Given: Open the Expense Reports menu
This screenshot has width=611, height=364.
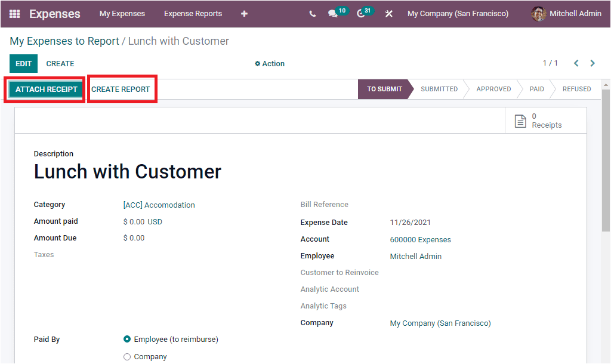Looking at the screenshot, I should click(193, 14).
